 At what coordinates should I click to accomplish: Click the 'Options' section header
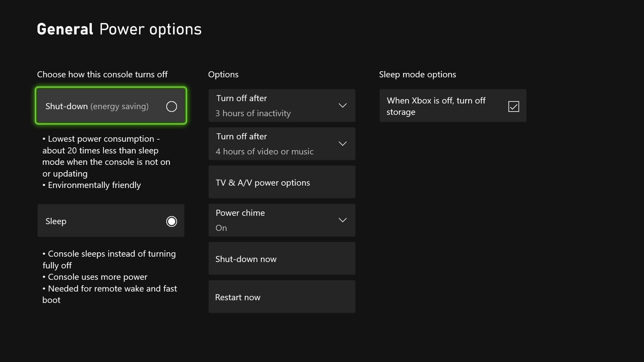pos(223,74)
